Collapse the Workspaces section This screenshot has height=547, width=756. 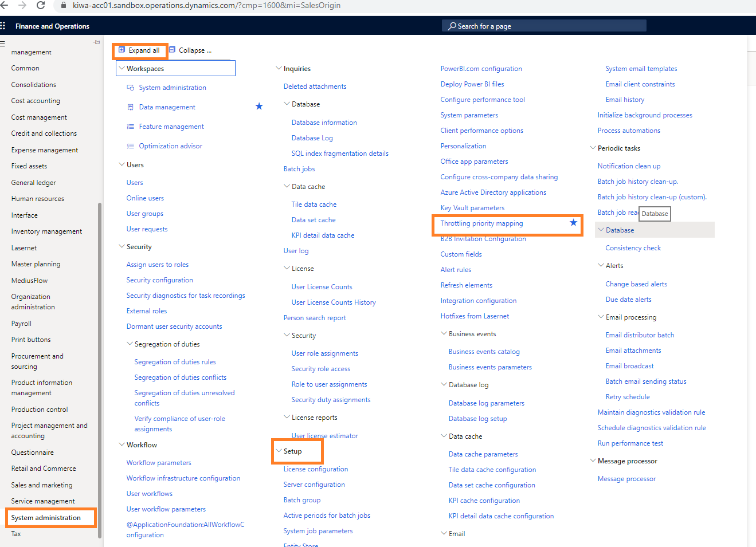tap(122, 68)
